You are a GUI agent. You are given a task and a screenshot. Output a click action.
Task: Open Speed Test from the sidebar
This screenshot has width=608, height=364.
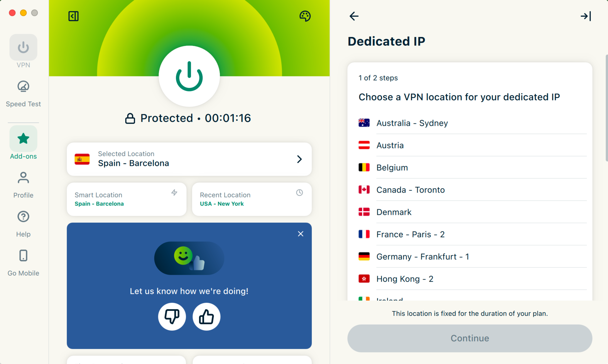(x=23, y=94)
